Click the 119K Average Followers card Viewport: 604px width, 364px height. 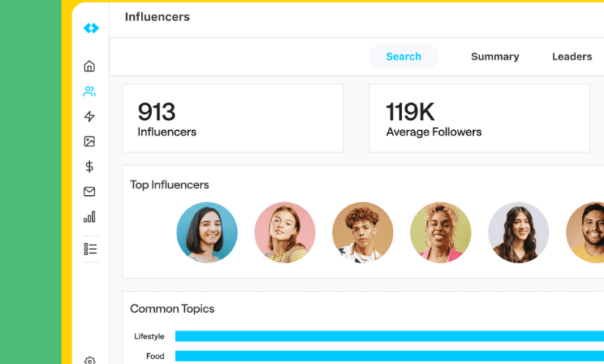coord(479,118)
